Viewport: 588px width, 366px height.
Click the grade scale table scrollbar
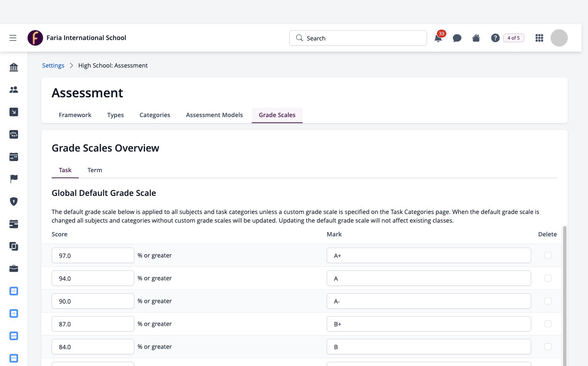click(565, 295)
